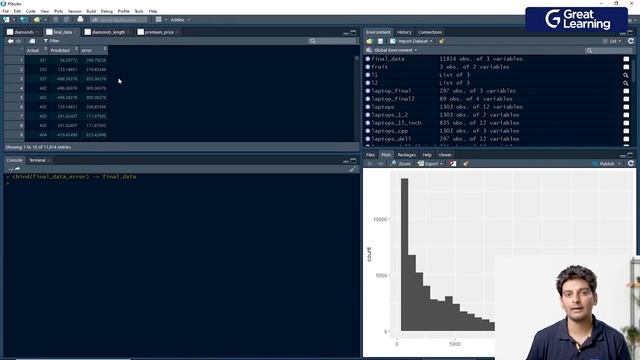The width and height of the screenshot is (640, 360).
Task: Inspect the l1 list magnifier icon
Action: [626, 75]
